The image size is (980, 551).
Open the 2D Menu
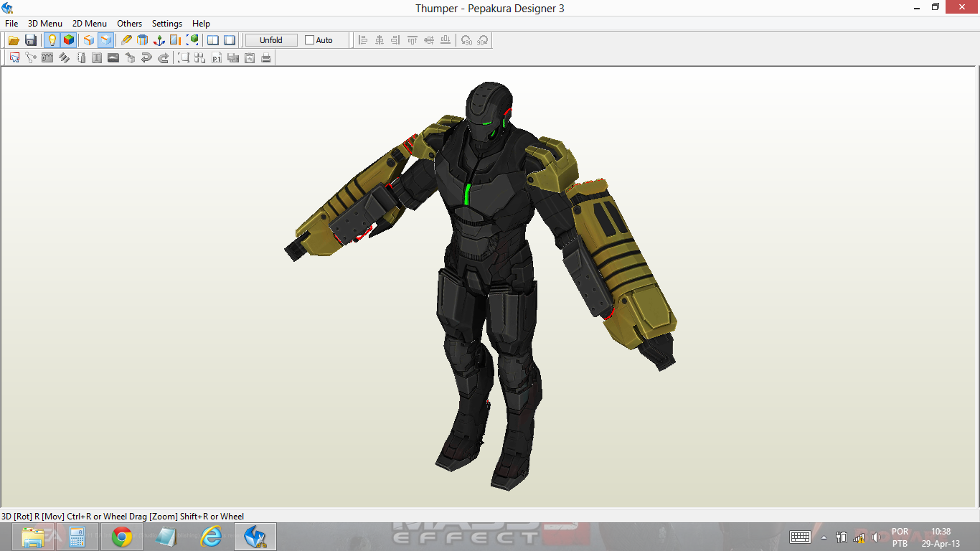(90, 23)
